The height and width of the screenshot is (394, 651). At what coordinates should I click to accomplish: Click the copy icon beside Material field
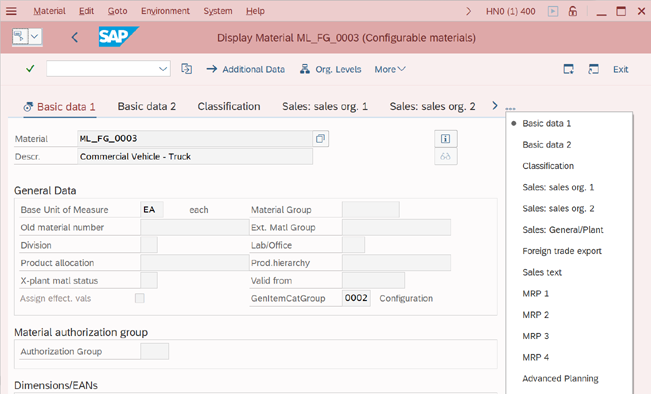coord(320,139)
